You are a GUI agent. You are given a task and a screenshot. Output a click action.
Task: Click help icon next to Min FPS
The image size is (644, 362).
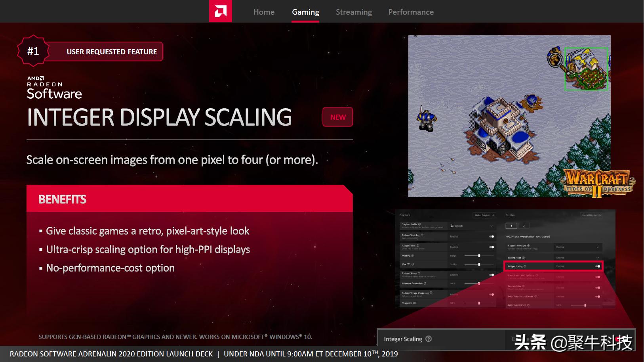[413, 256]
